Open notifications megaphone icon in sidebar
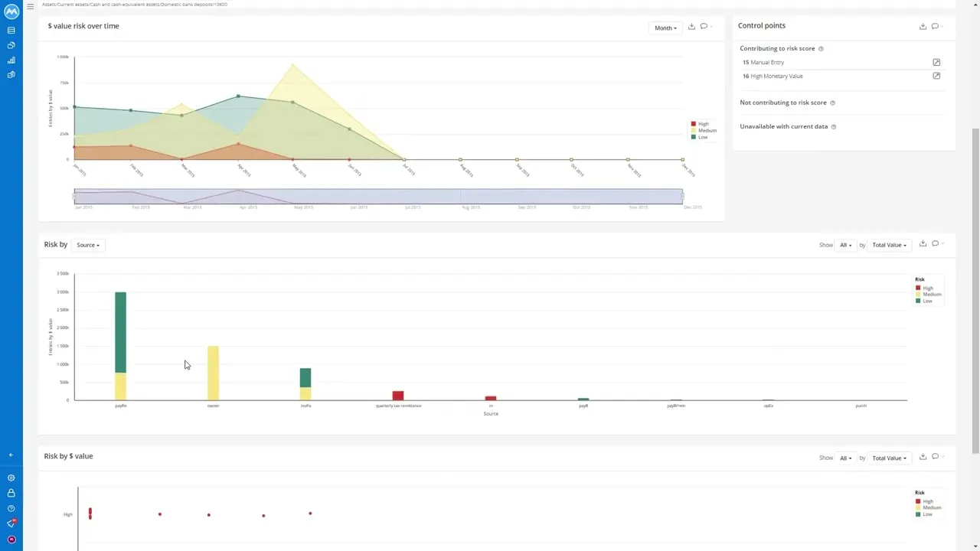 coord(11,523)
